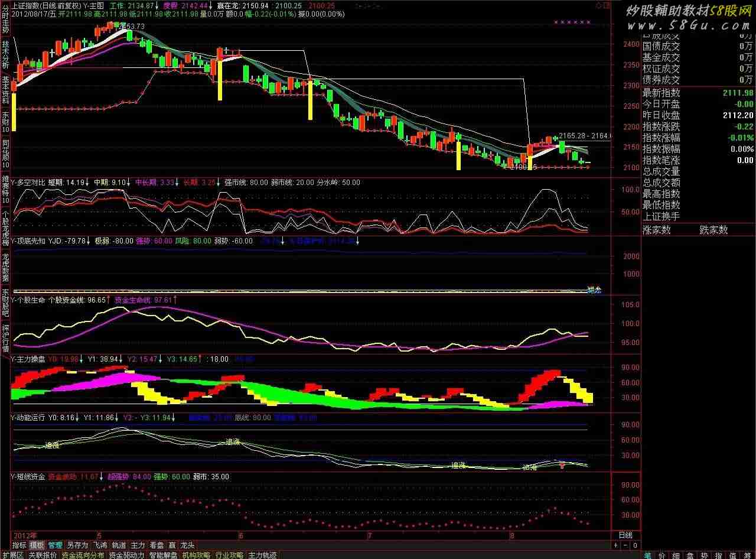Click the square icon at top right

coord(606,5)
